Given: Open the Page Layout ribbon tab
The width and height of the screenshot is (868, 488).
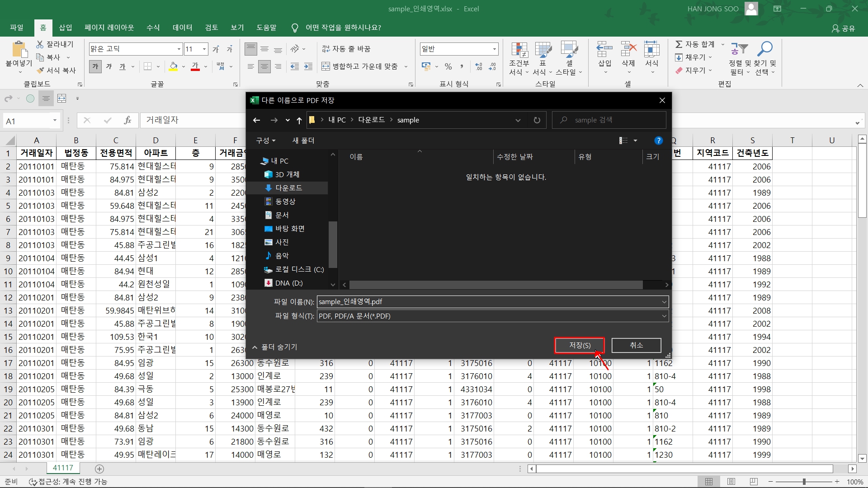Looking at the screenshot, I should (x=109, y=28).
